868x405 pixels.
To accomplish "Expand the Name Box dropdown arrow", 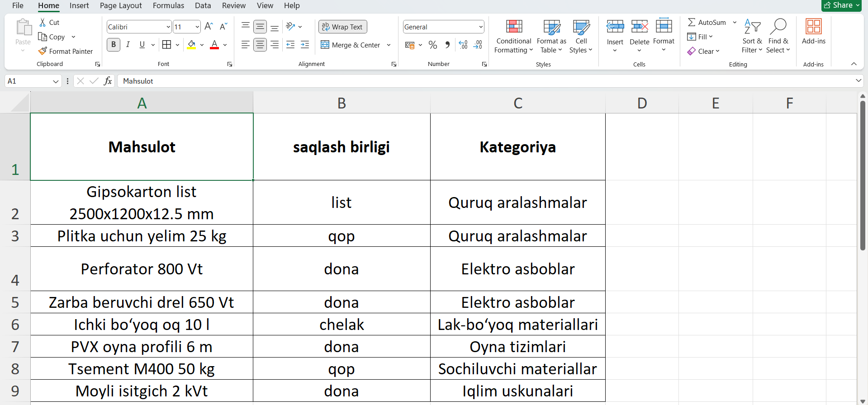I will [x=56, y=81].
